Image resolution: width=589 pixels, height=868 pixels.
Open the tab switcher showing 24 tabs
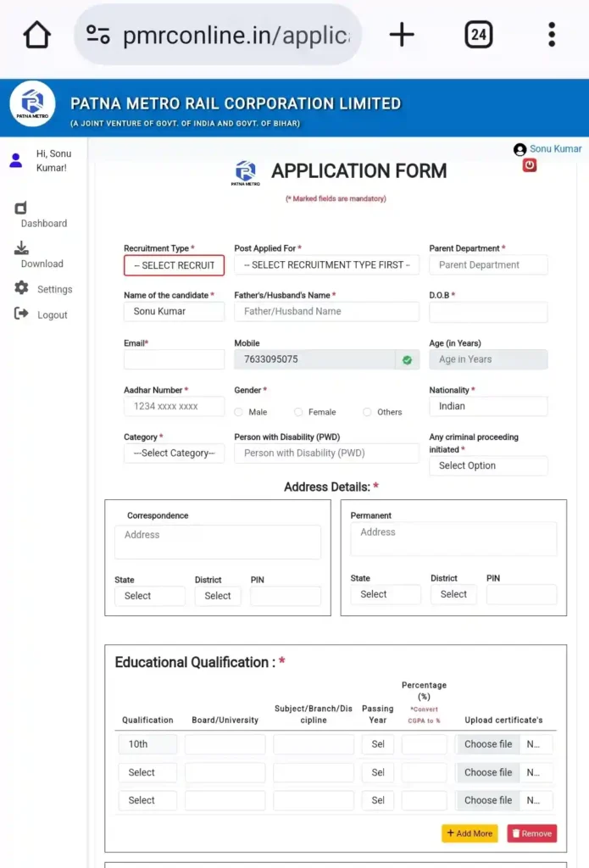coord(478,35)
